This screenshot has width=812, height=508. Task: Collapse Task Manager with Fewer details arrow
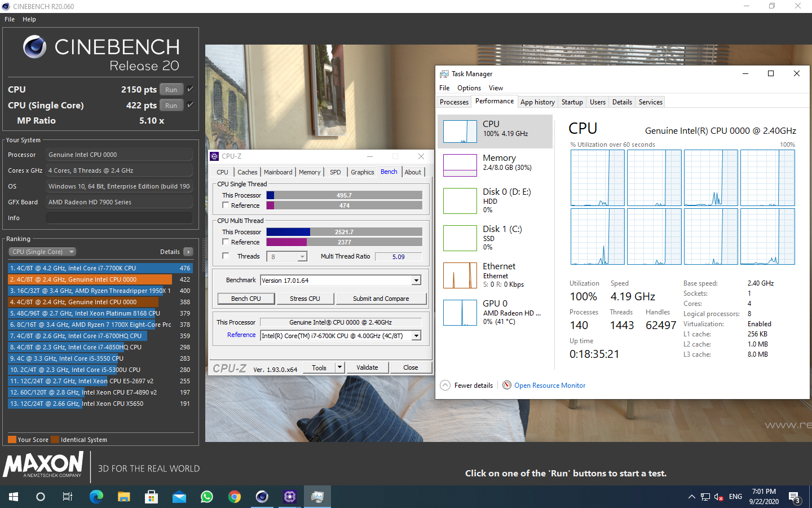point(445,386)
